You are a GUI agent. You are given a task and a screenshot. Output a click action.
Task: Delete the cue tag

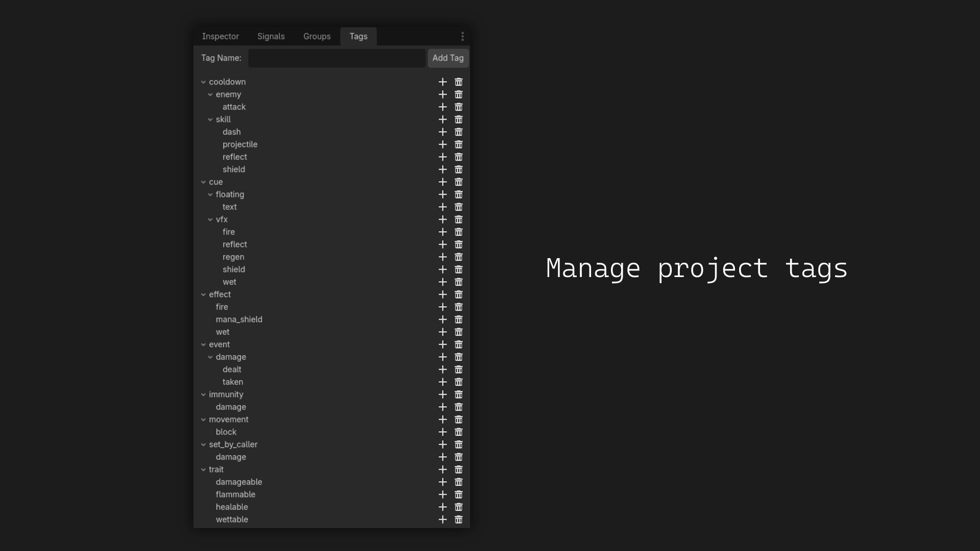click(458, 182)
